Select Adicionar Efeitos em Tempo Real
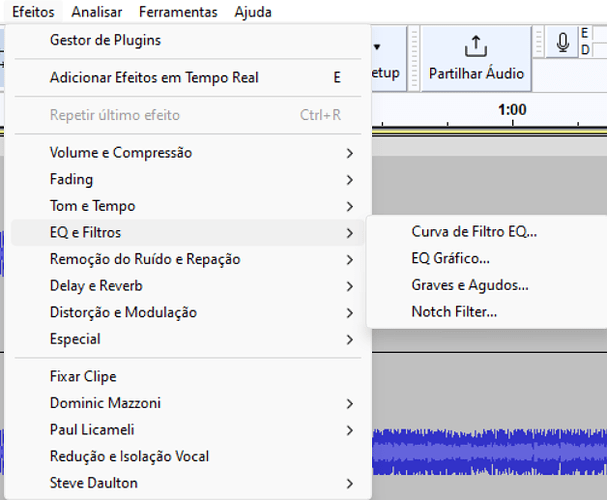Image resolution: width=607 pixels, height=500 pixels. click(x=188, y=77)
